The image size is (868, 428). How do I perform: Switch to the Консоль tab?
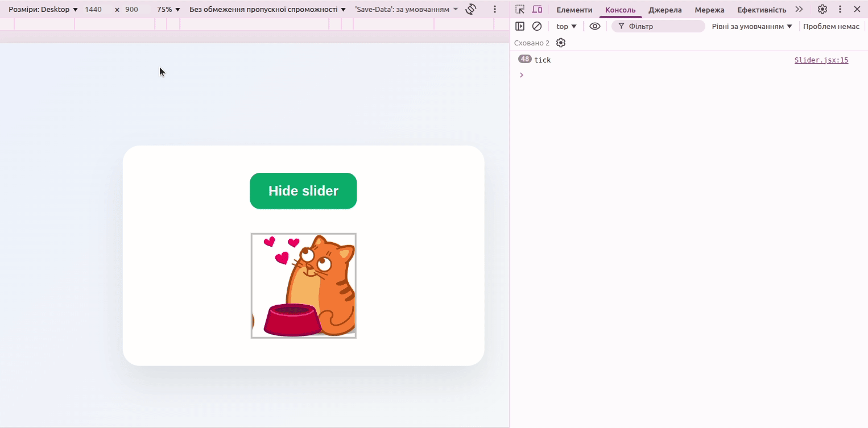(620, 10)
